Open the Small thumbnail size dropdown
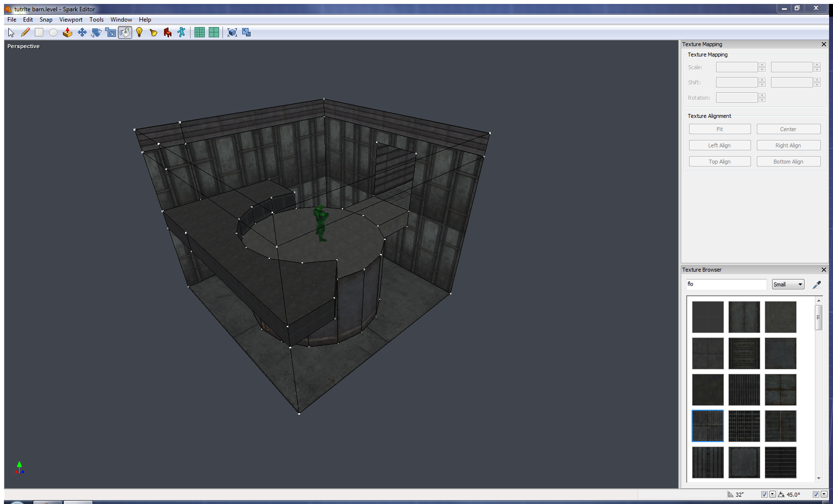833x504 pixels. pyautogui.click(x=788, y=284)
